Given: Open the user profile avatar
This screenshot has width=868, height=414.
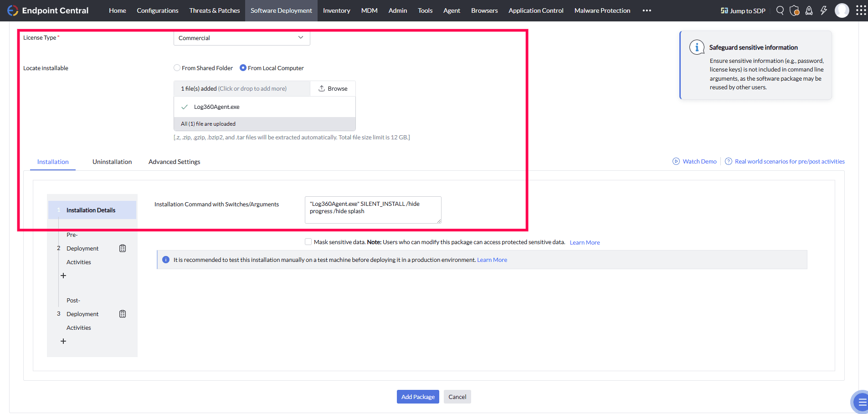Looking at the screenshot, I should pyautogui.click(x=842, y=10).
